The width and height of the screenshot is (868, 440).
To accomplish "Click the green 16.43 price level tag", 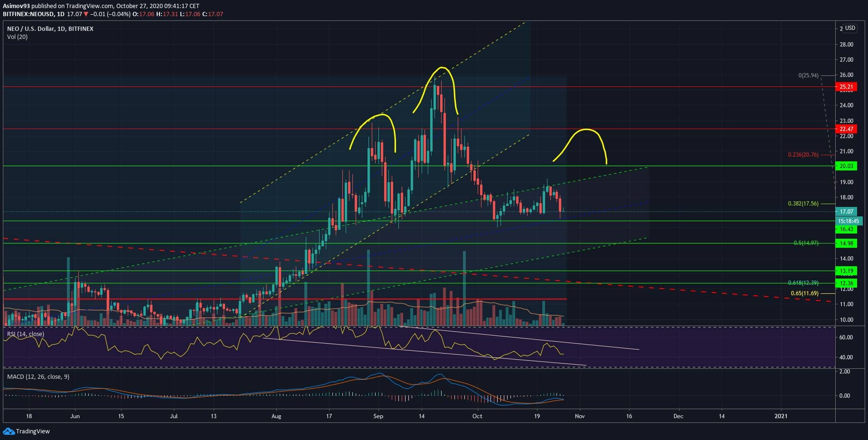I will [x=846, y=229].
